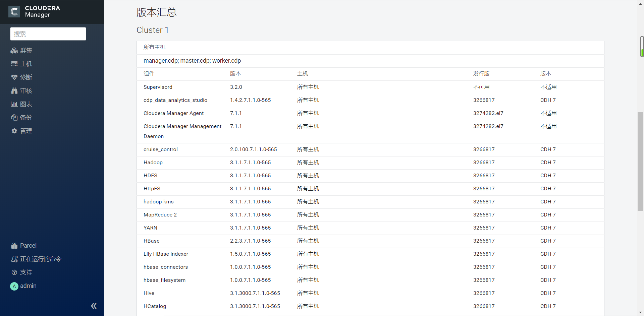Click the 正在运行的命令 running commands icon

pyautogui.click(x=14, y=259)
